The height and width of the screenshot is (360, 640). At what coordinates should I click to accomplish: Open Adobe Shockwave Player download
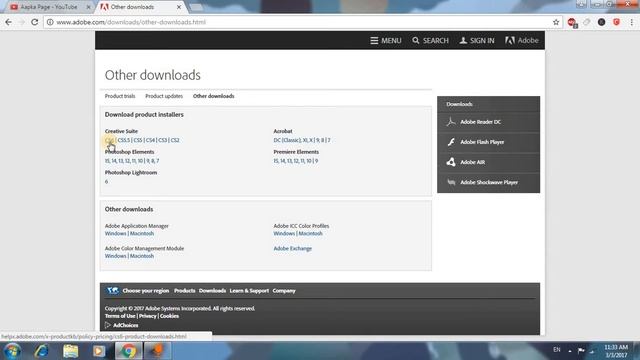point(488,182)
